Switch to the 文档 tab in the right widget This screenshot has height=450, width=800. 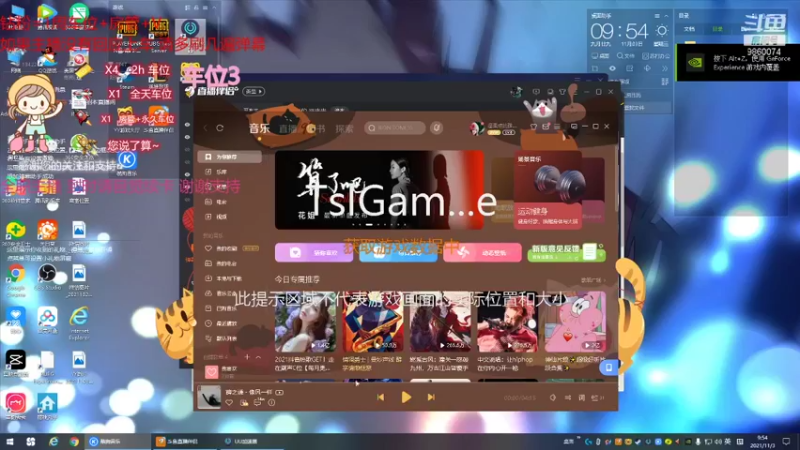tap(689, 29)
